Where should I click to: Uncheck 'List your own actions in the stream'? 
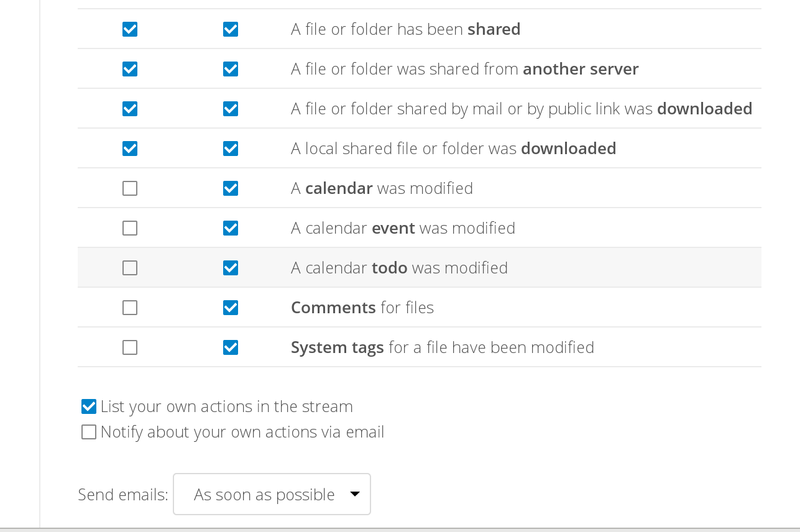[x=89, y=406]
